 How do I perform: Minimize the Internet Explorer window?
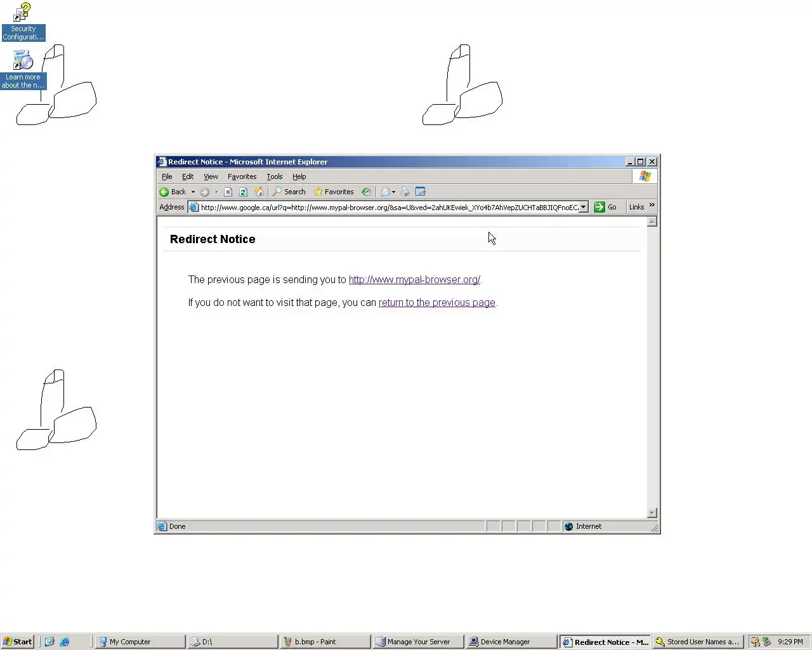point(630,162)
